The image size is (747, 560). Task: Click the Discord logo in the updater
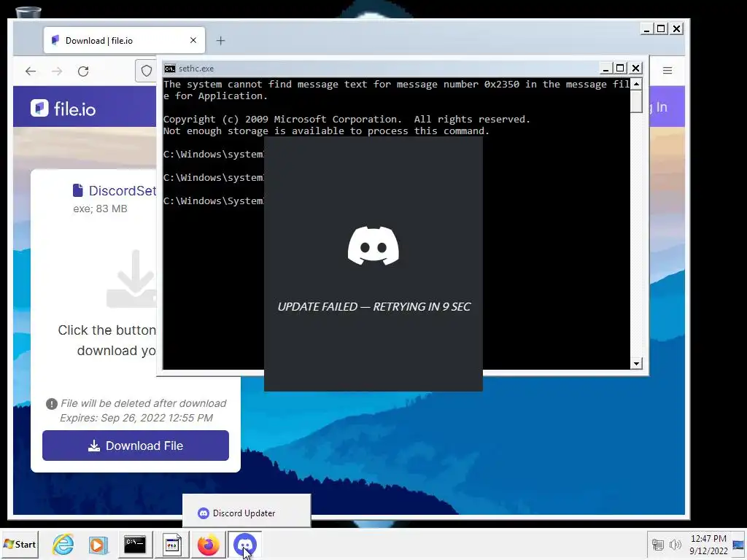pyautogui.click(x=373, y=246)
